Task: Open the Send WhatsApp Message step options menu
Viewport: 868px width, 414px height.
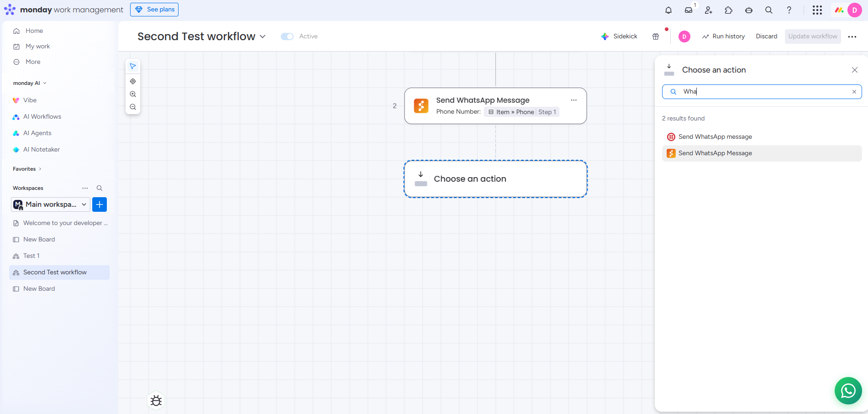Action: click(x=573, y=100)
